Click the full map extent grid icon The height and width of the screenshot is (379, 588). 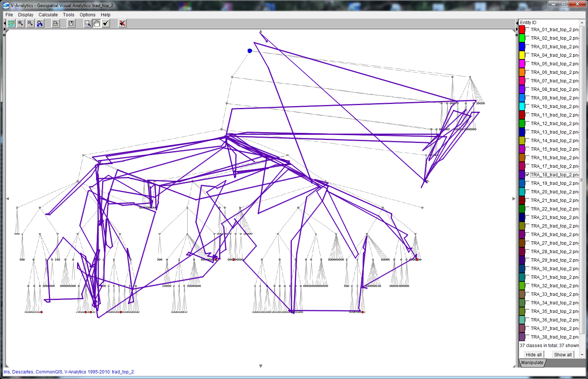click(11, 23)
